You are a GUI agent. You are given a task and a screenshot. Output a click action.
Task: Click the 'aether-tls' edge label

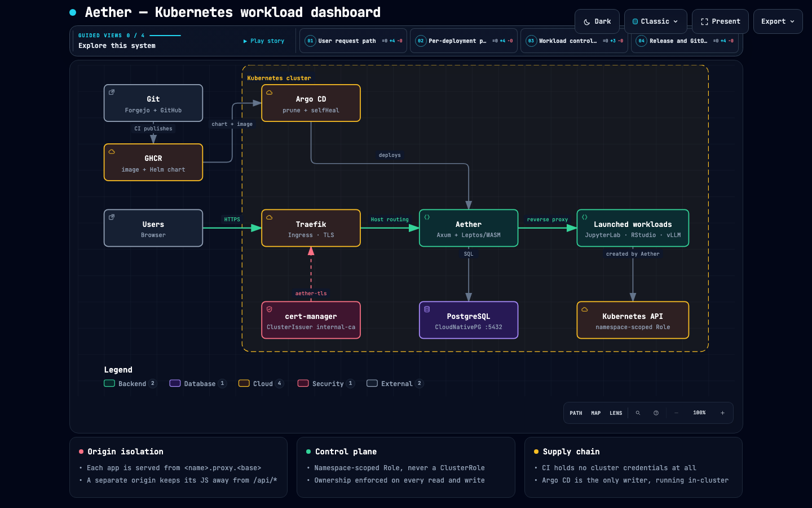(311, 294)
